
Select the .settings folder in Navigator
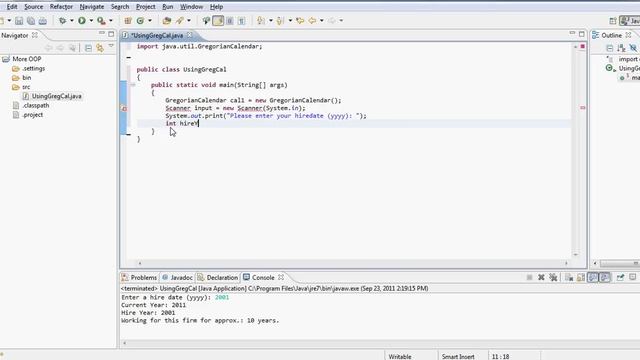tap(29, 69)
